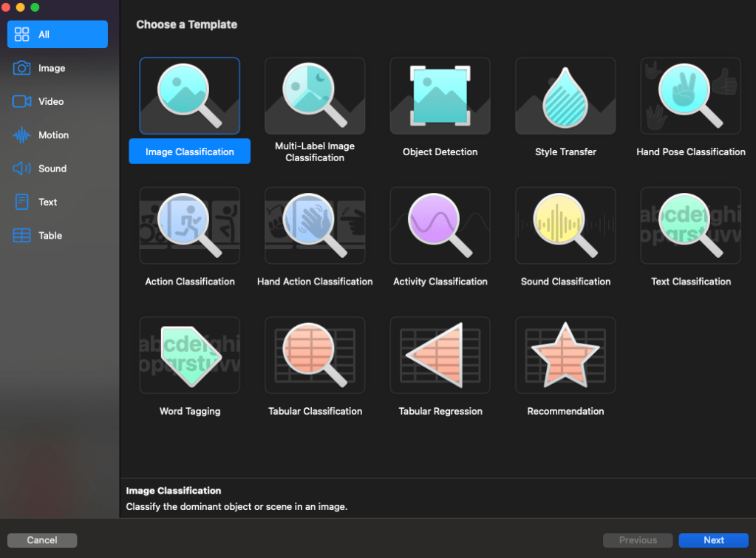Pick the Tabular Regression triangle icon
Image resolution: width=756 pixels, height=558 pixels.
(440, 355)
